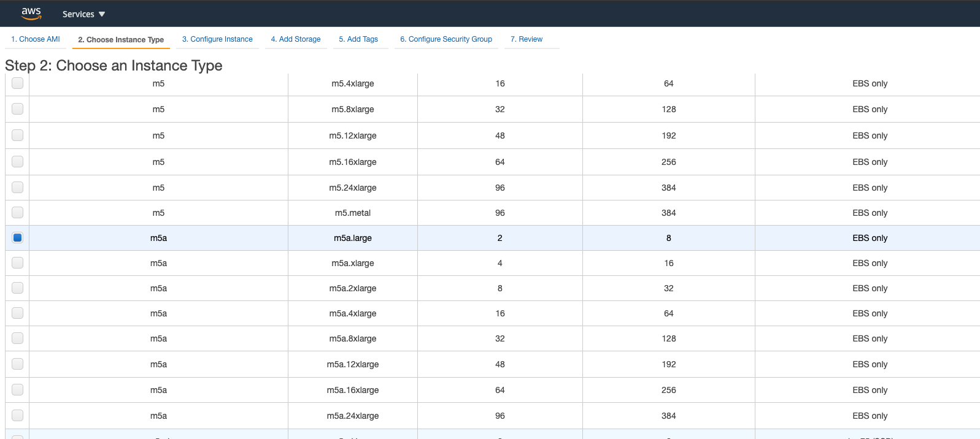
Task: Click the m5a.xlarge type cell
Action: [353, 263]
